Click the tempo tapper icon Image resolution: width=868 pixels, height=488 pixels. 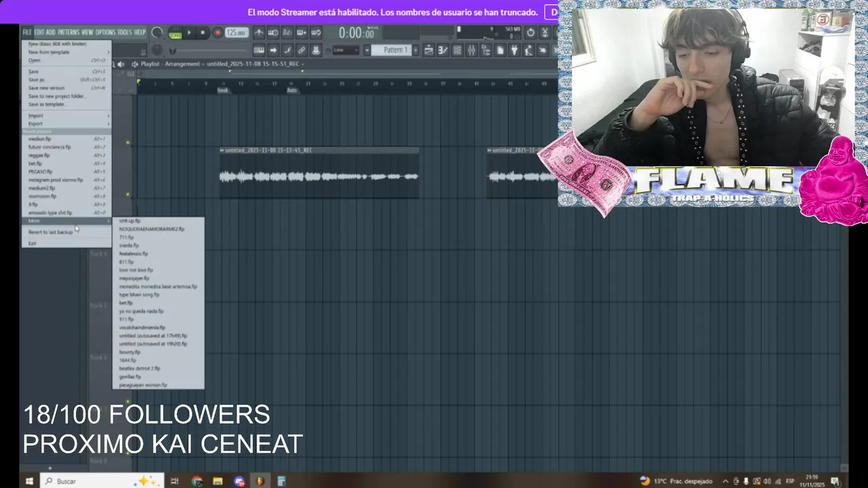[528, 50]
